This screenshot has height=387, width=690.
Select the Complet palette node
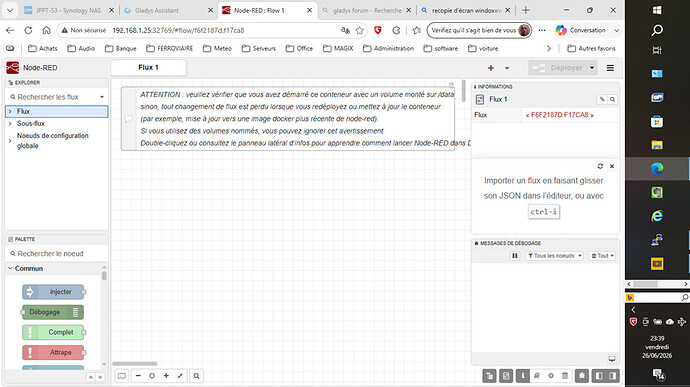click(53, 332)
